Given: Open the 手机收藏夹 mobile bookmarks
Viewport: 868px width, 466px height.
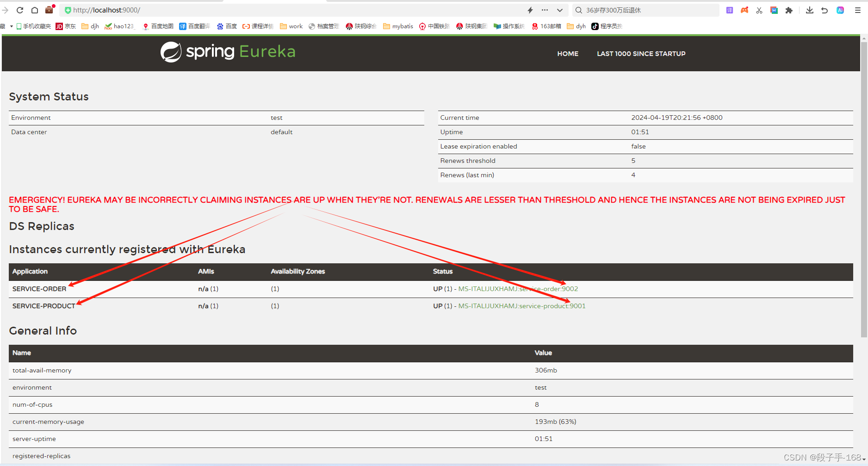Looking at the screenshot, I should (x=33, y=26).
